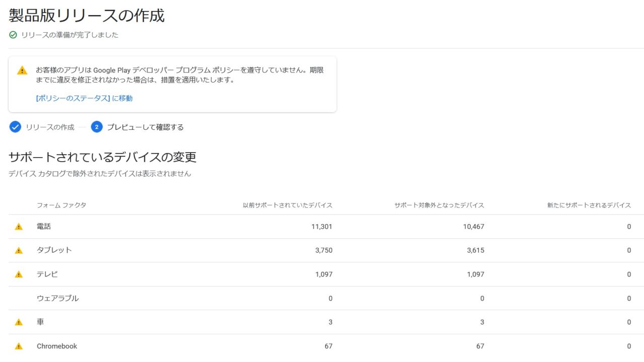Screen dimensions: 644x362
Task: Click the サポートされているデバイスの変更 heading
Action: 103,157
